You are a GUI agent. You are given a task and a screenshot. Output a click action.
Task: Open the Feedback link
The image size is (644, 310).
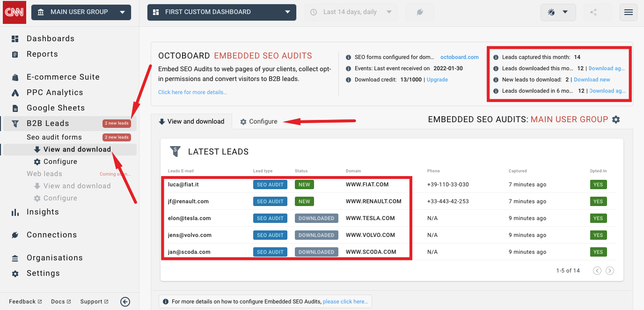[26, 302]
